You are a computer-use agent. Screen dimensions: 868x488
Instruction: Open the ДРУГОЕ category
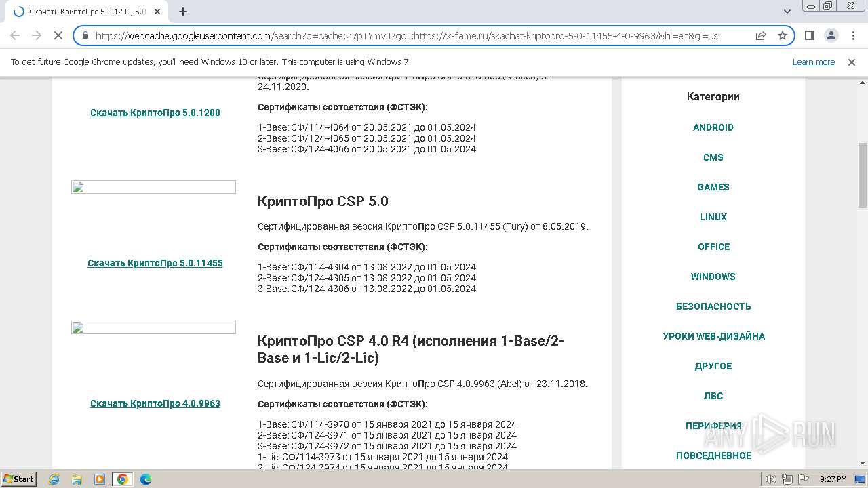coord(713,366)
